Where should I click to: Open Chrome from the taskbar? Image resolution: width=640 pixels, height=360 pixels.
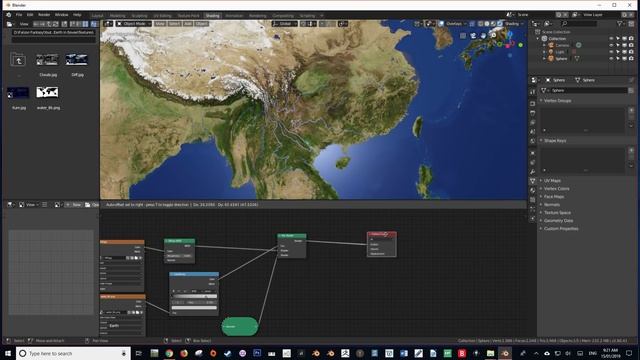click(x=169, y=353)
